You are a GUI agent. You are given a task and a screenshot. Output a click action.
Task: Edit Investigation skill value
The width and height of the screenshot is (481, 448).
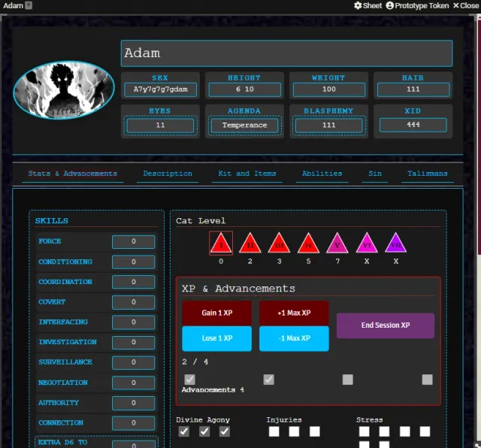[134, 342]
